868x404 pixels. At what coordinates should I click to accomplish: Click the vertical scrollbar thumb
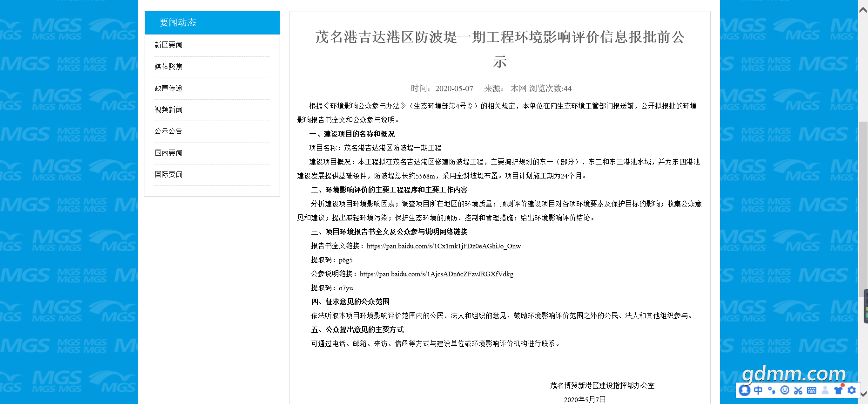(x=863, y=208)
